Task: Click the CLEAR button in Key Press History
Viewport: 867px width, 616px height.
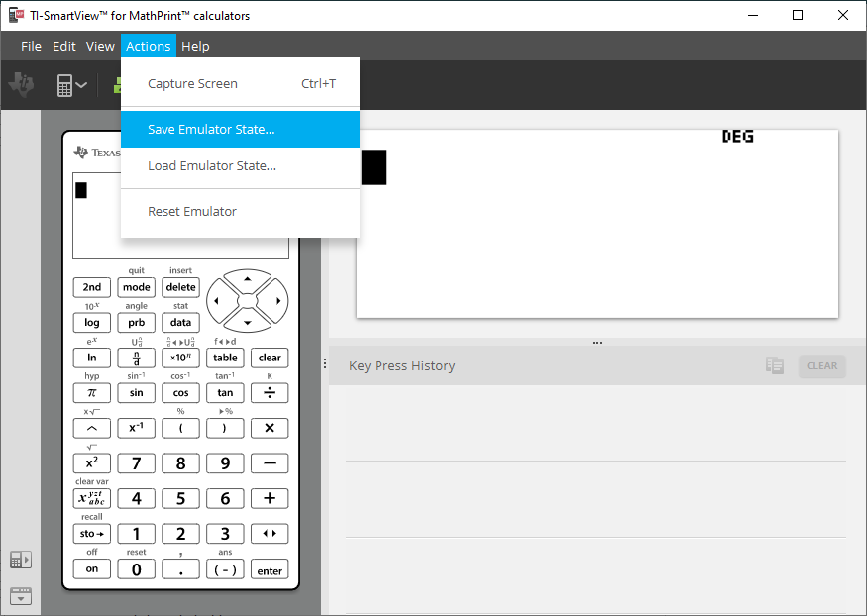Action: pyautogui.click(x=822, y=365)
